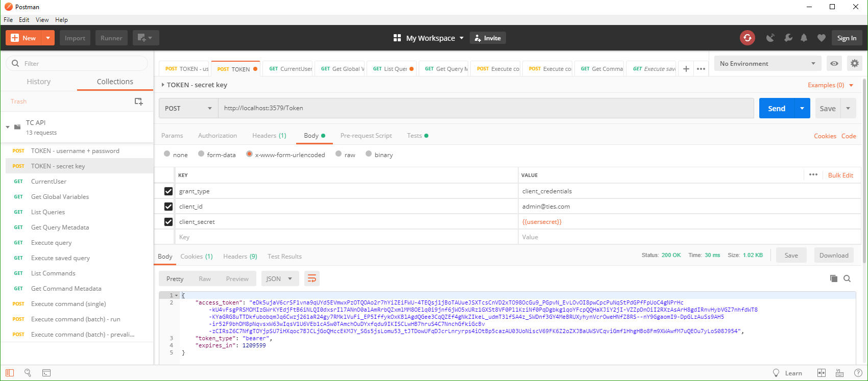
Task: Open the No Environment dropdown
Action: coord(767,64)
